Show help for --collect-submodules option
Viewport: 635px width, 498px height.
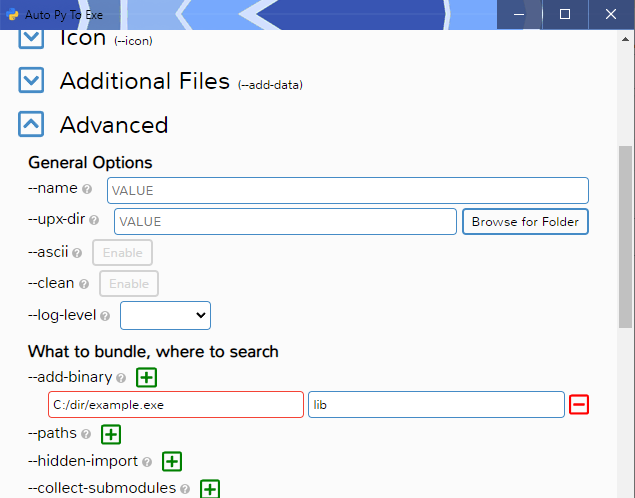coord(185,489)
